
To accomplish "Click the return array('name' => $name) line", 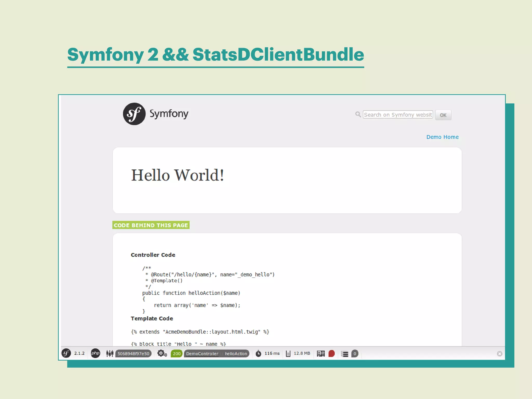I will click(197, 305).
